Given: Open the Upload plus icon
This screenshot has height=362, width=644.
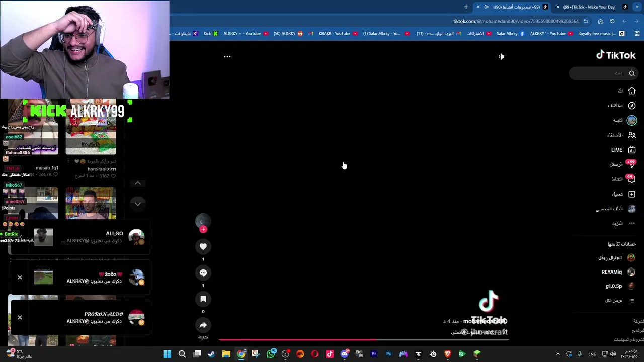Looking at the screenshot, I should coord(632,194).
